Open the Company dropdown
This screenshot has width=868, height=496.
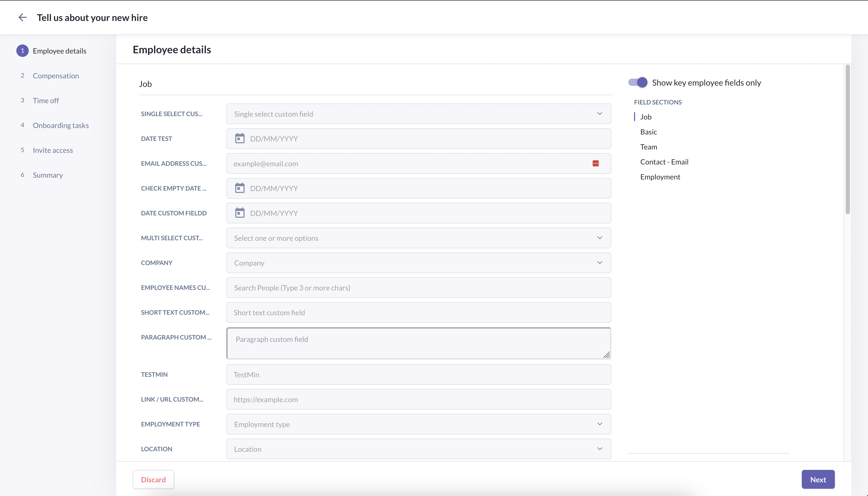tap(418, 263)
